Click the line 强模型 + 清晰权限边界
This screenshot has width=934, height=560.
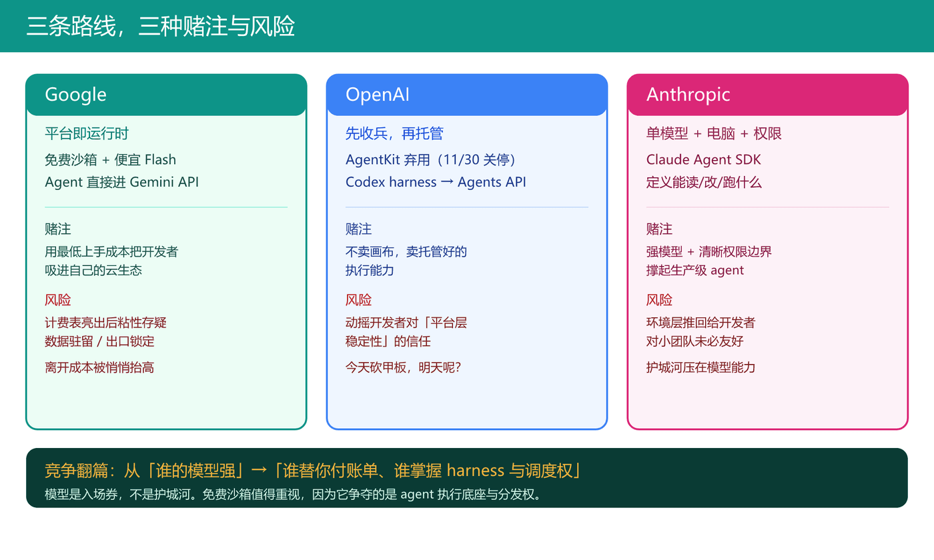[x=709, y=252]
